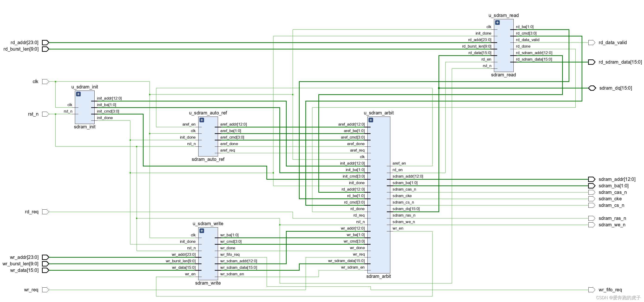This screenshot has width=644, height=302.
Task: Expand the u_sdram_arbit block plus icon
Action: click(371, 120)
